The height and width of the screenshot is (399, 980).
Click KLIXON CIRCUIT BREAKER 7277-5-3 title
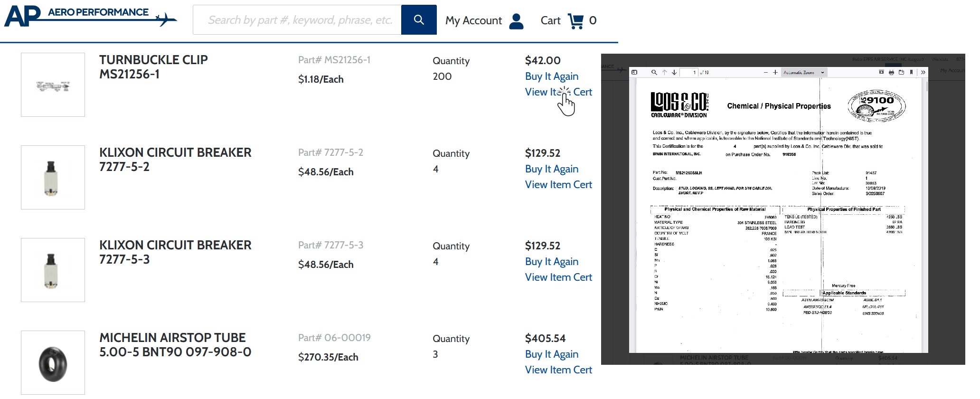click(x=175, y=252)
